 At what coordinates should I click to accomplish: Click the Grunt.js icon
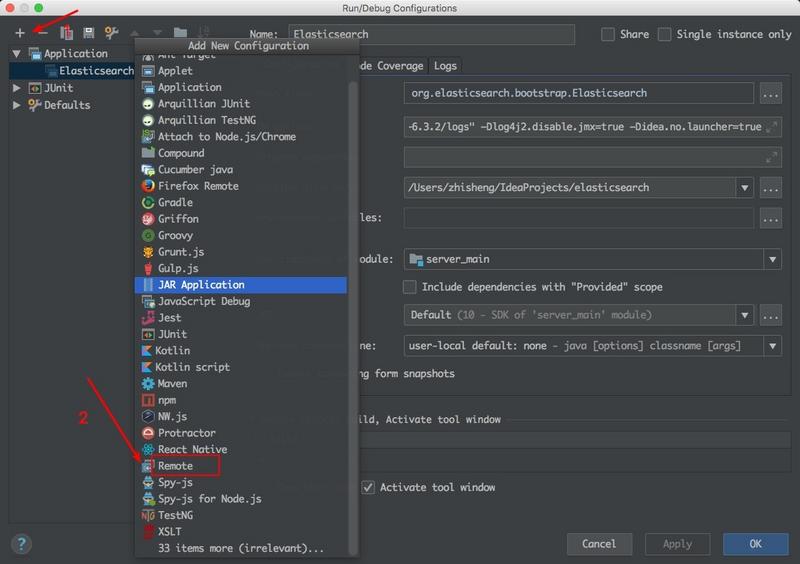click(148, 252)
